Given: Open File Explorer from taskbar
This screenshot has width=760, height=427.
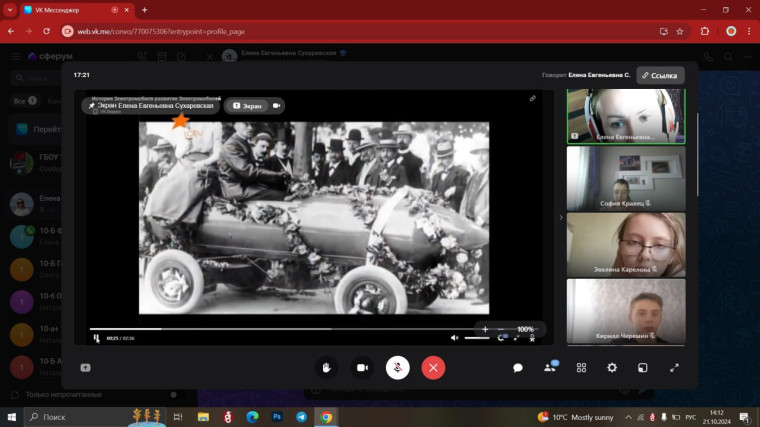Looking at the screenshot, I should coord(203,417).
